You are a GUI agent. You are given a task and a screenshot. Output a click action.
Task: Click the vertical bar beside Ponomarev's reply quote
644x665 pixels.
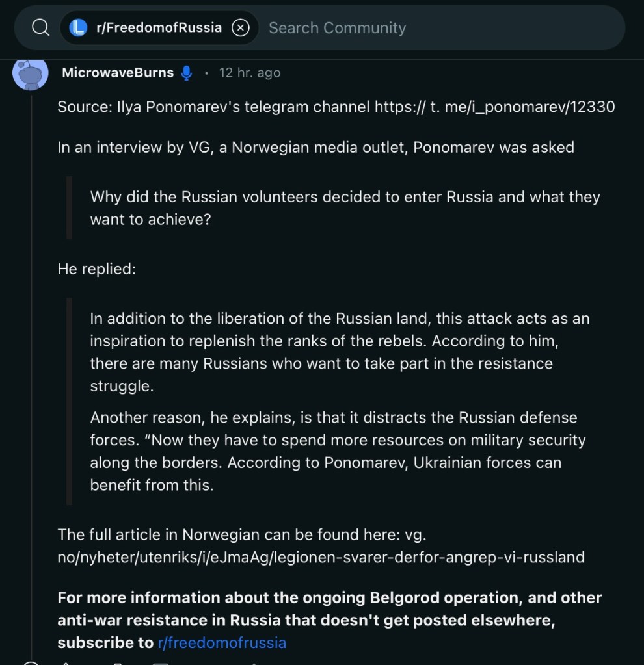click(70, 401)
